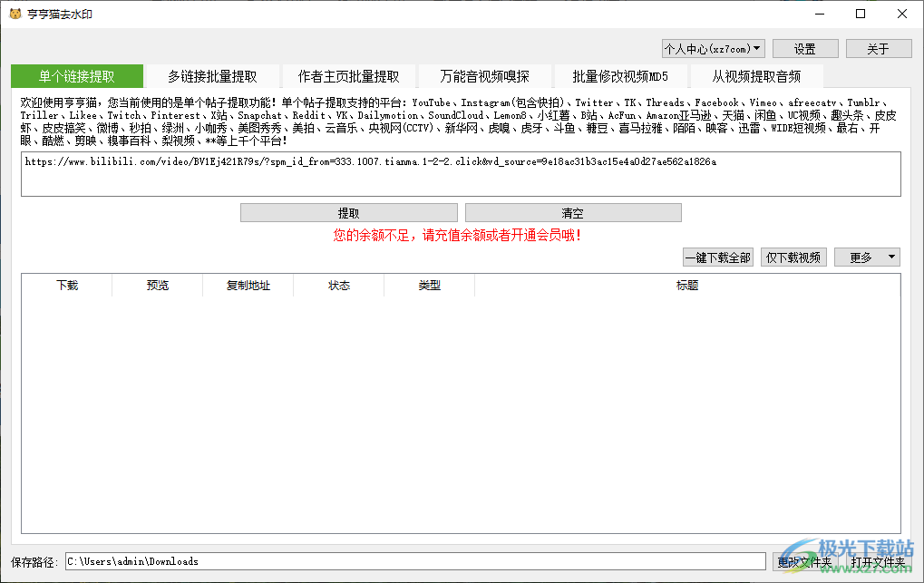Click the 状态 column header
This screenshot has height=583, width=924.
338,285
